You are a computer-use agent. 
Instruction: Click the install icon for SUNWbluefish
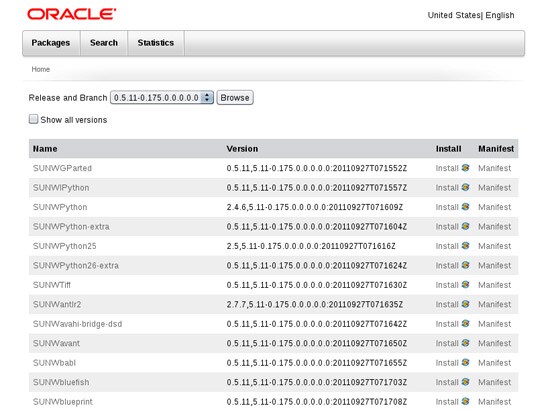pyautogui.click(x=465, y=382)
